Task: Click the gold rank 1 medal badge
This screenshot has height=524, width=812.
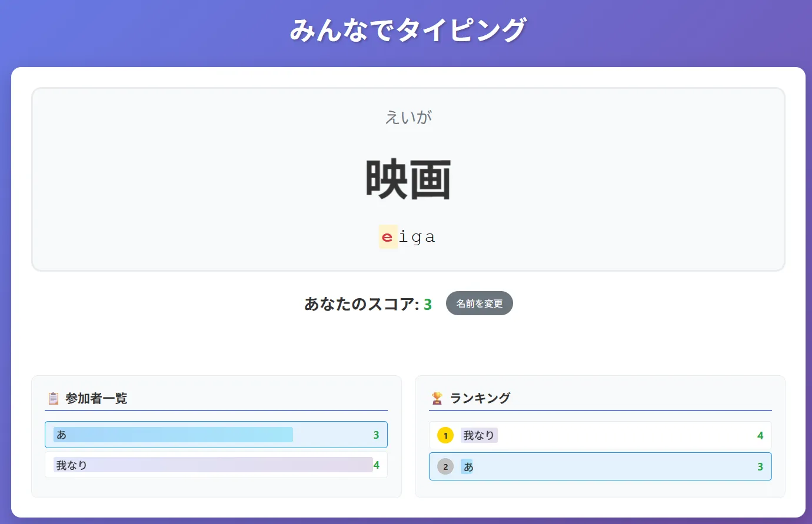Action: (445, 436)
